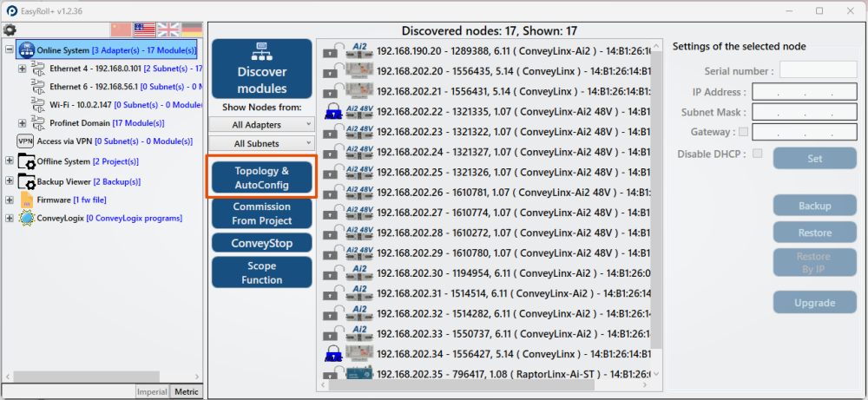The width and height of the screenshot is (868, 400).
Task: Click the VPN icon
Action: (x=25, y=141)
